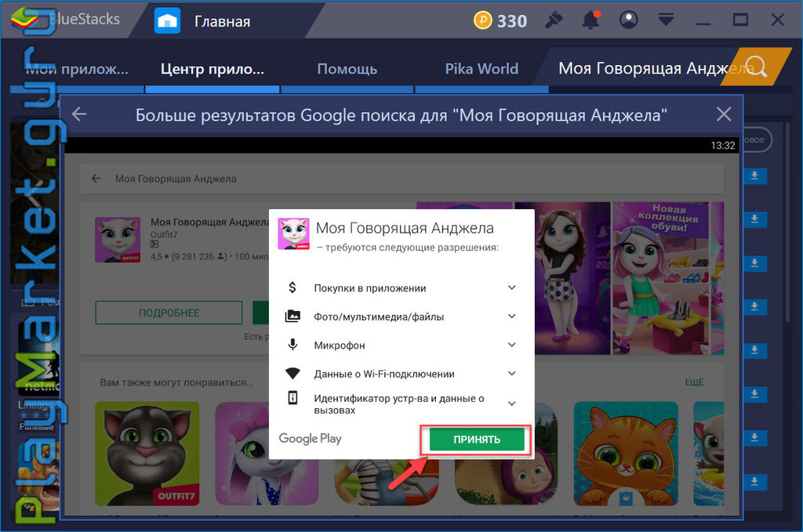Click the second download icon in the right column

click(x=754, y=219)
